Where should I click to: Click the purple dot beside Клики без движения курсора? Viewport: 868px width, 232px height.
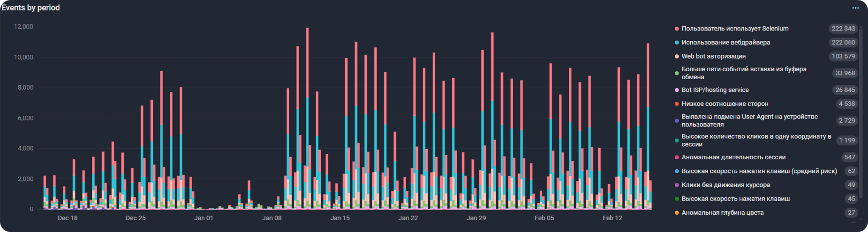click(677, 185)
